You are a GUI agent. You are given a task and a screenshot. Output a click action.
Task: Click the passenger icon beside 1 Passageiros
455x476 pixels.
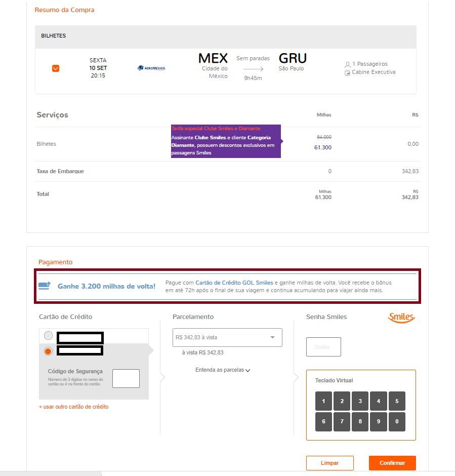click(348, 64)
